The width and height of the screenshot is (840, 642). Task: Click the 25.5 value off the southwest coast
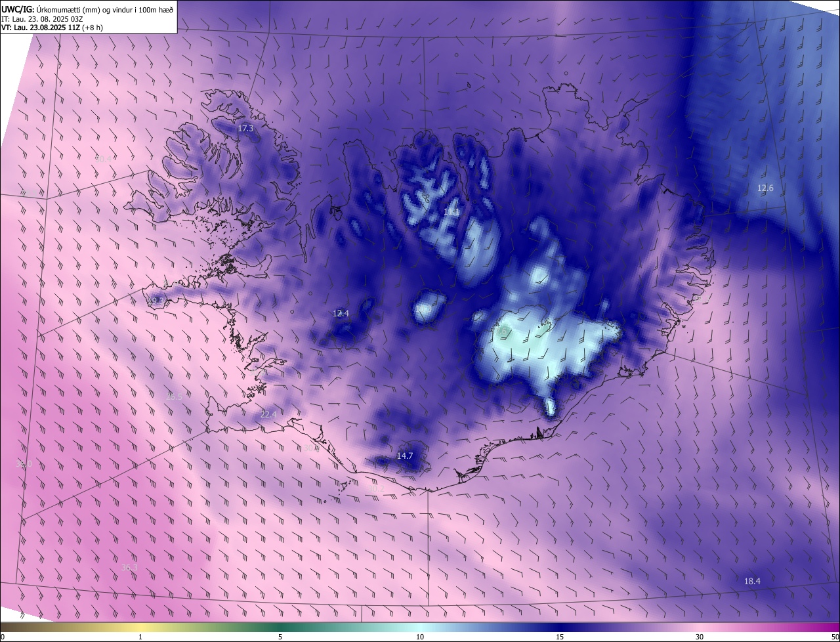coord(174,397)
